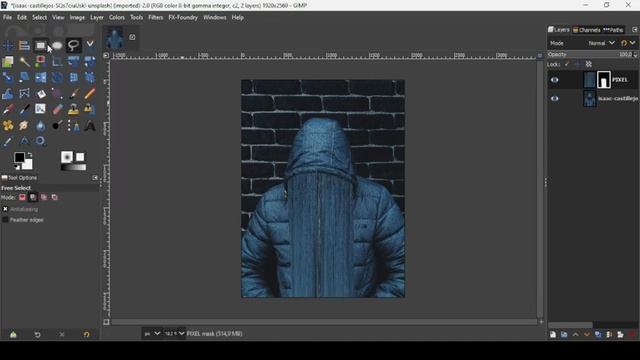Select the Ellipse Select tool
640x360 pixels.
57,45
